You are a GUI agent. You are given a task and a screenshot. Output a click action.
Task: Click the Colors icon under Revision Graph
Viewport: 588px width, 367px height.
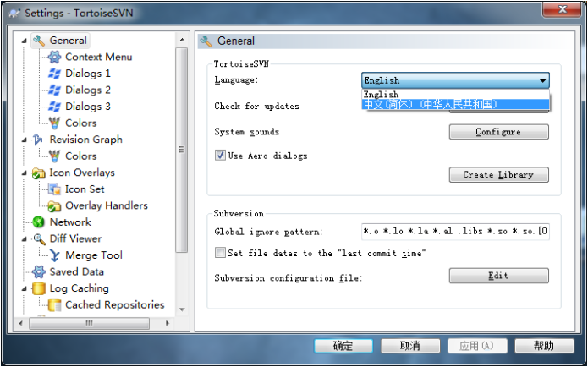[54, 156]
